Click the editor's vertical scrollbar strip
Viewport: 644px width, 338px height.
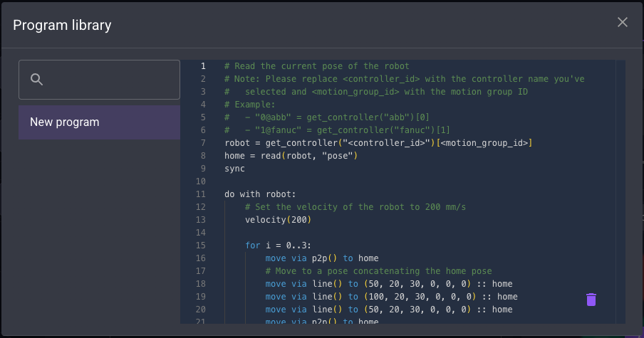point(620,192)
